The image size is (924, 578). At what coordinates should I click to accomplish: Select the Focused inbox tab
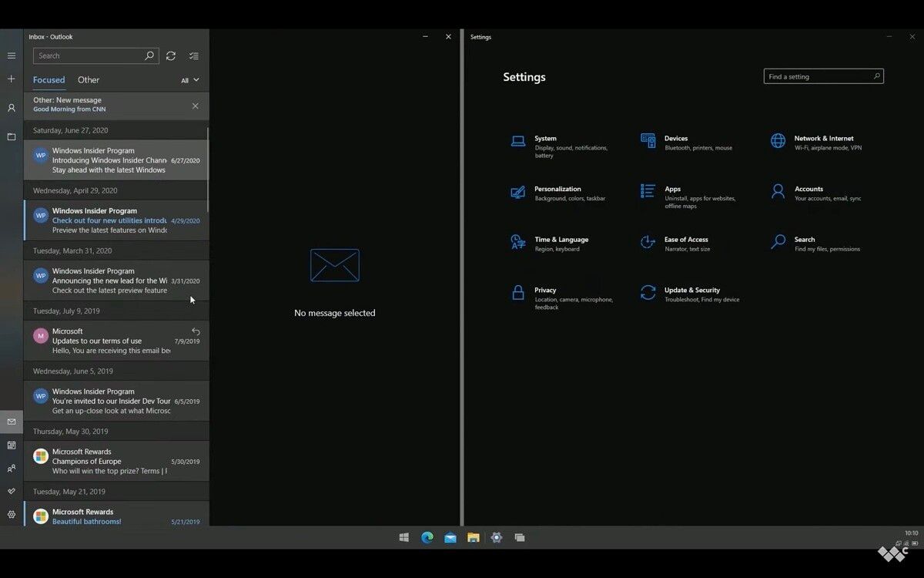[x=49, y=79]
